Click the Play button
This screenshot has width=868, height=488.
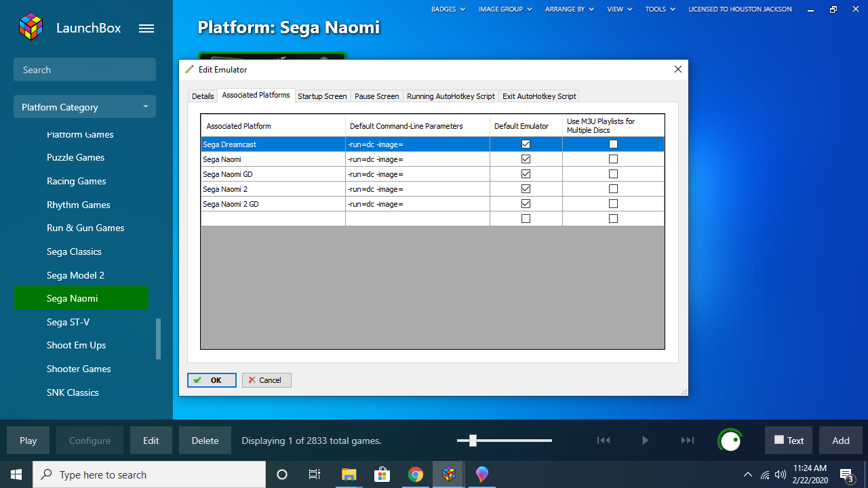pyautogui.click(x=28, y=441)
